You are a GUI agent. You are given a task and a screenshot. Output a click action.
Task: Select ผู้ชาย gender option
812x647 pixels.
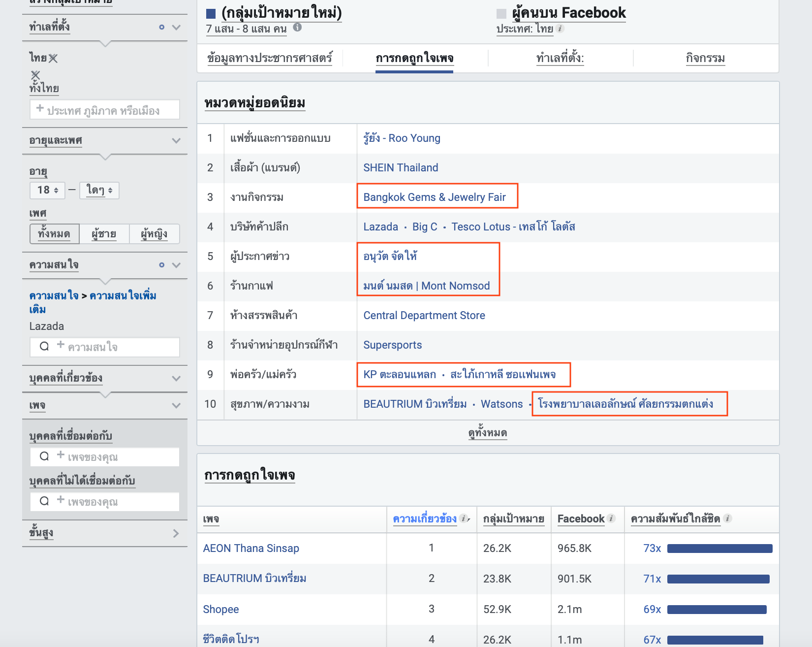tap(104, 233)
